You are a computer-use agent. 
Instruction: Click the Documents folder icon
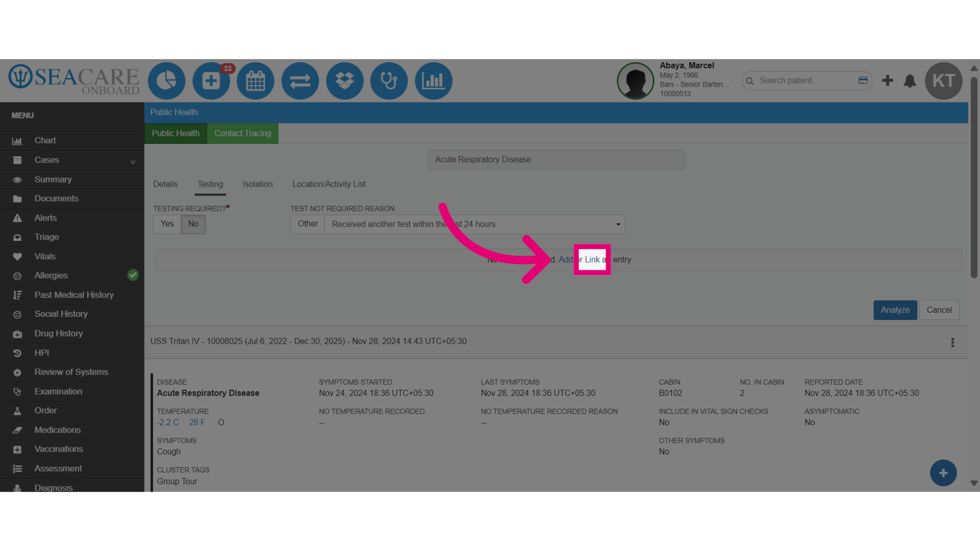(x=17, y=199)
